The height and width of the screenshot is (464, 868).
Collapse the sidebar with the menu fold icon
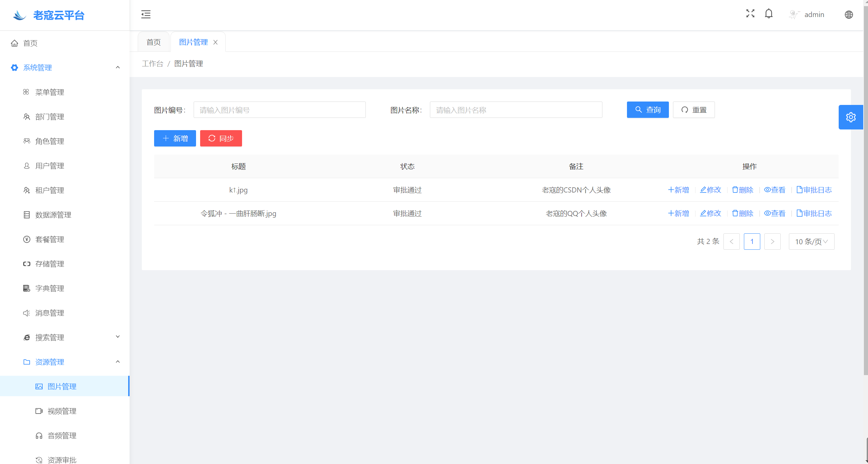(x=146, y=14)
